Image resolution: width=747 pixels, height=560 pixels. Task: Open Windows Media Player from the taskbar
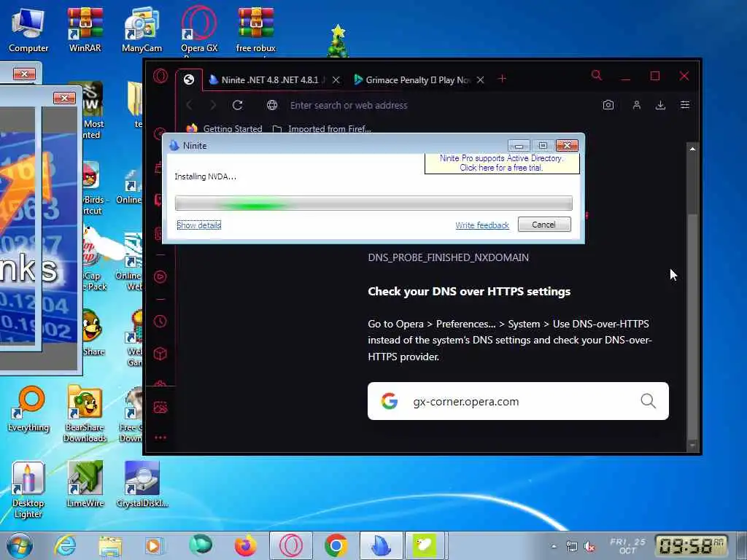coord(154,545)
